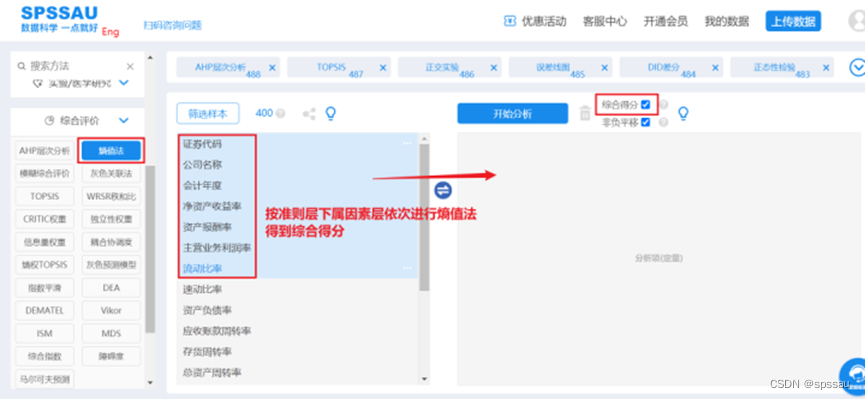
Task: Click the search magnifier icon
Action: (x=22, y=66)
